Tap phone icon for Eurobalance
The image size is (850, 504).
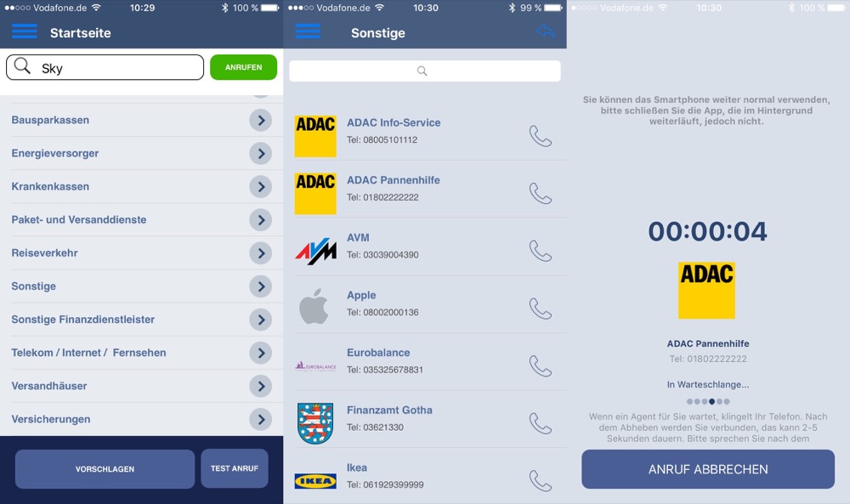coord(541,365)
